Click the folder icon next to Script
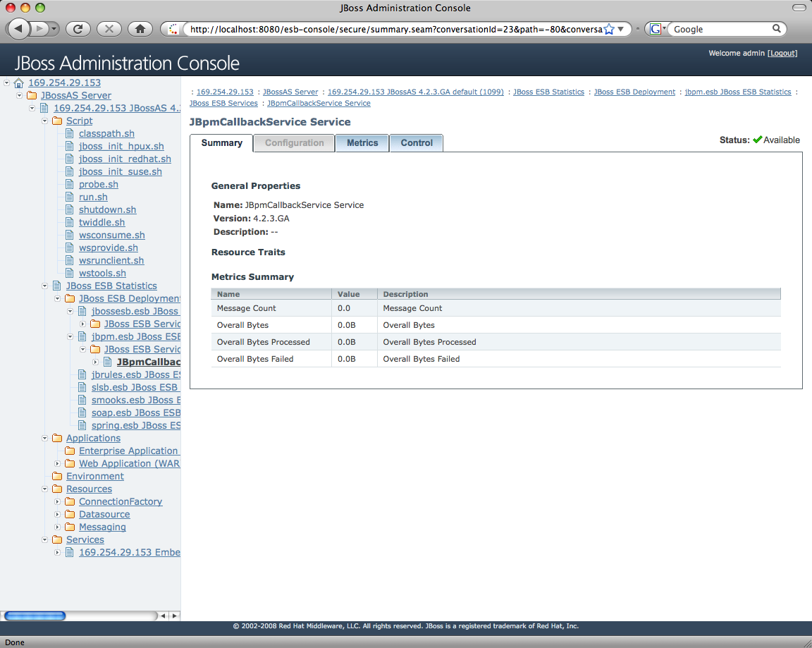812x648 pixels. pos(57,121)
